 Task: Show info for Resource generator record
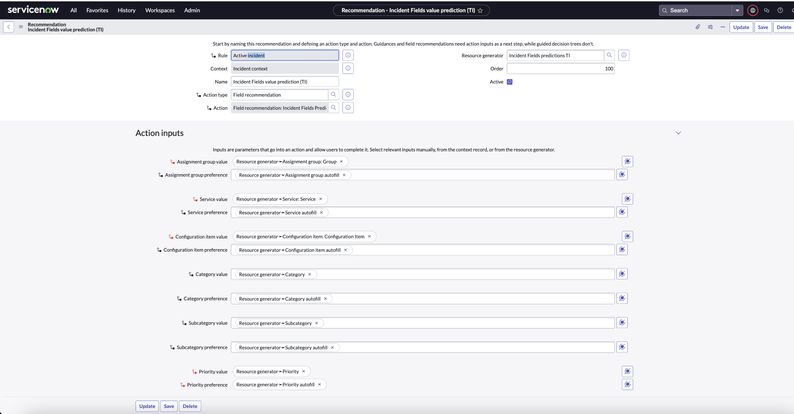point(624,55)
